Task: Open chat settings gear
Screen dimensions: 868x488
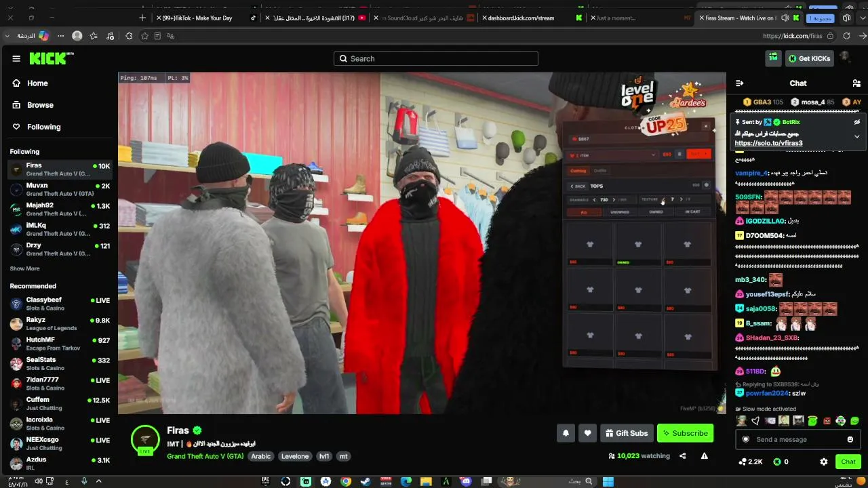Action: [824, 462]
